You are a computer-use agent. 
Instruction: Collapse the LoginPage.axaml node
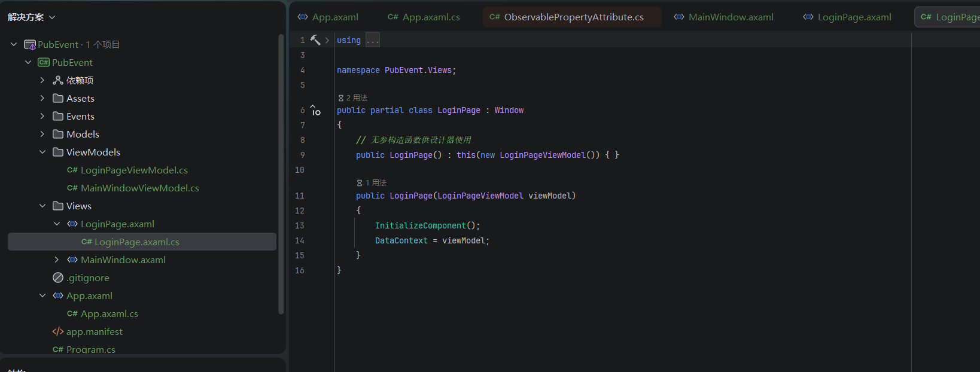(x=57, y=224)
